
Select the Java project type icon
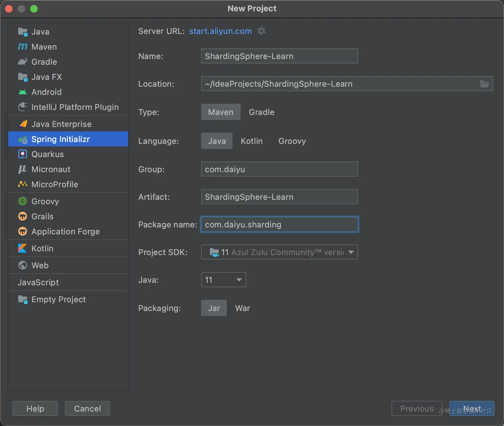click(23, 32)
